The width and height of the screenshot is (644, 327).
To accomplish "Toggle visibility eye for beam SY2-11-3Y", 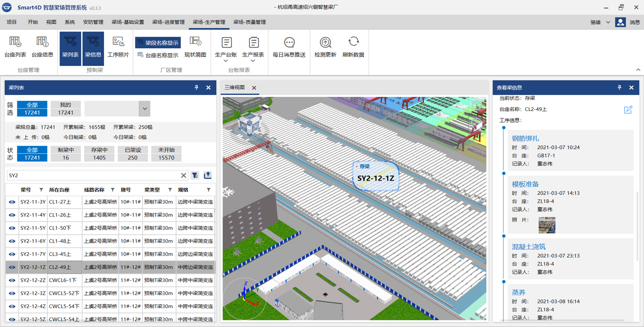I will pyautogui.click(x=12, y=202).
